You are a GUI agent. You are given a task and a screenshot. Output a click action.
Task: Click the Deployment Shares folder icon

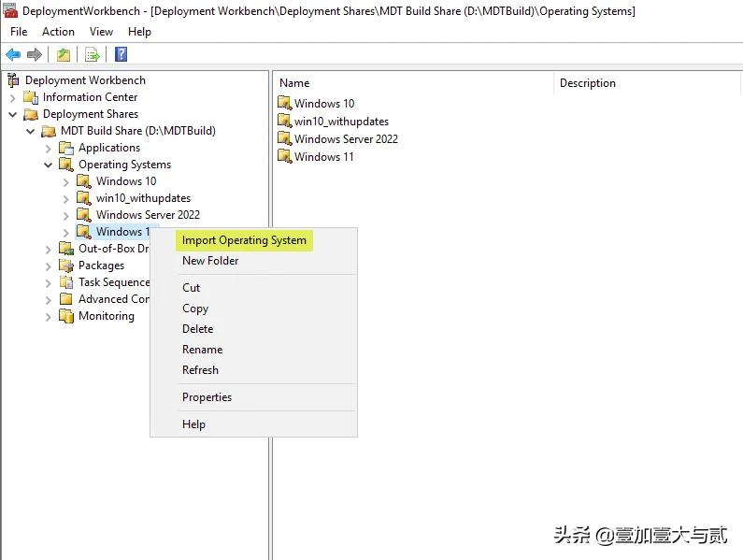pyautogui.click(x=31, y=114)
